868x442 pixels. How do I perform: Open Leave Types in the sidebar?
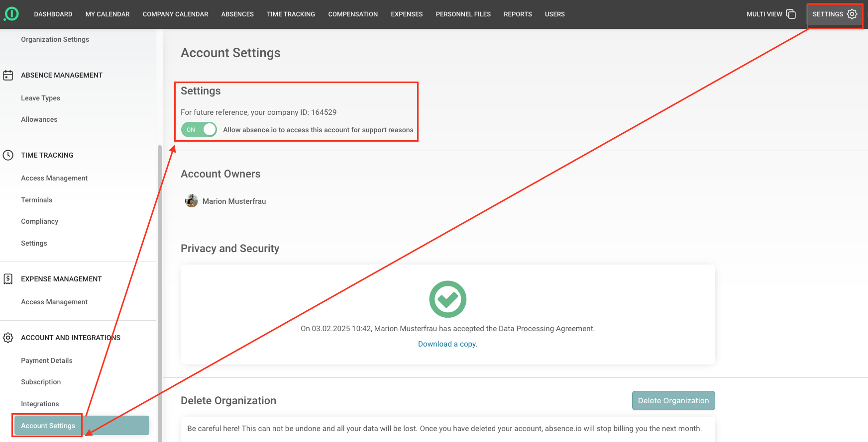40,98
